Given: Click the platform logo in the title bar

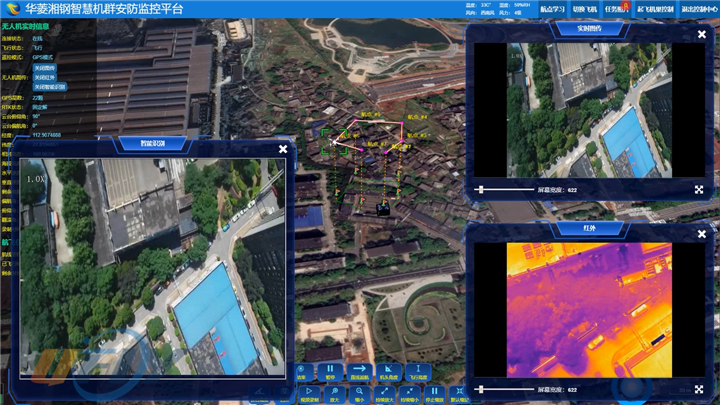Looking at the screenshot, I should pyautogui.click(x=12, y=8).
